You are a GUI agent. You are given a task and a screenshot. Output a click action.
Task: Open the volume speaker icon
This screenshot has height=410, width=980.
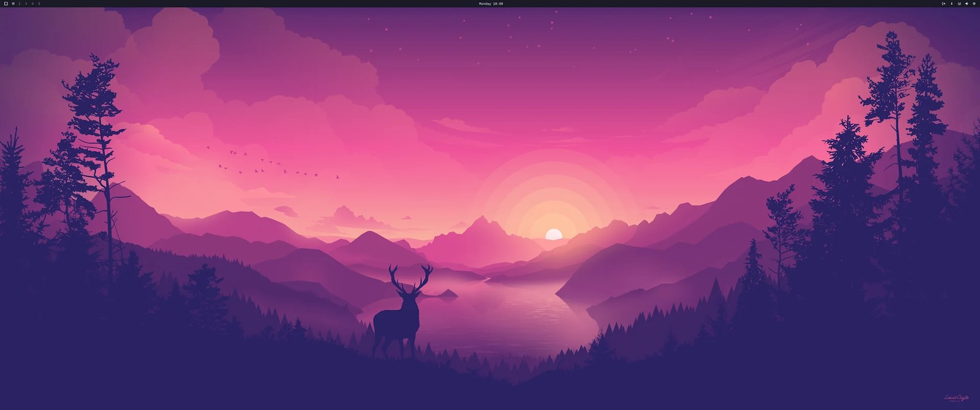[x=967, y=4]
